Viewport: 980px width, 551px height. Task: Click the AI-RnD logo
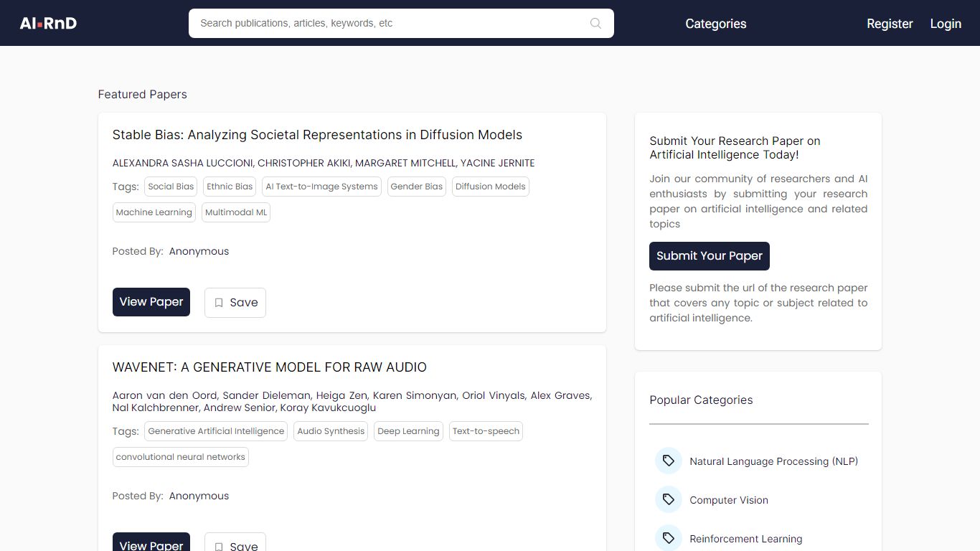click(x=47, y=22)
